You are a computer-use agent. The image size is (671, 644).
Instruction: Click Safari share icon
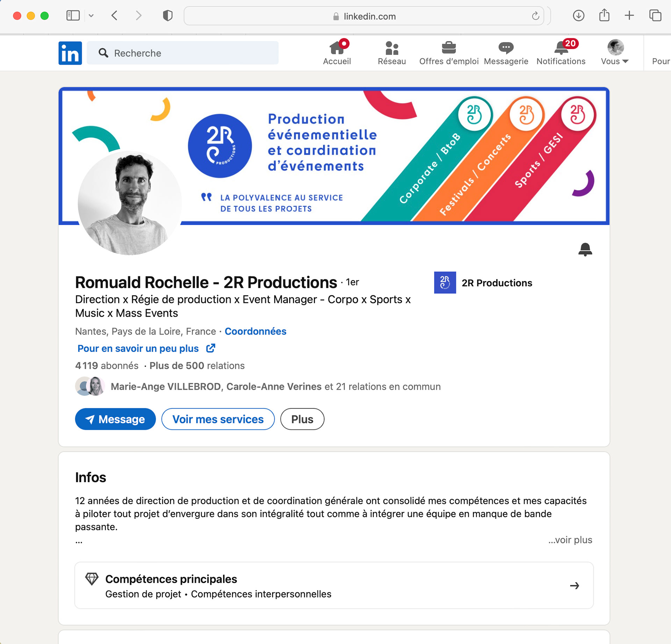click(x=604, y=16)
